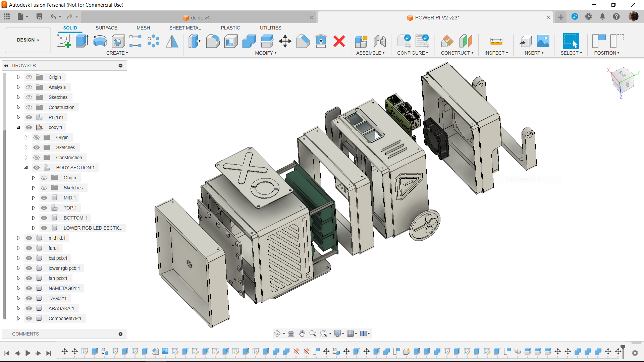
Task: Select the Hole tool
Action: [118, 41]
